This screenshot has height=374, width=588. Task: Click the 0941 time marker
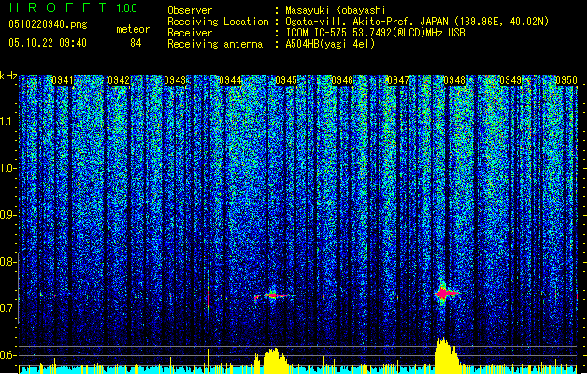[63, 80]
